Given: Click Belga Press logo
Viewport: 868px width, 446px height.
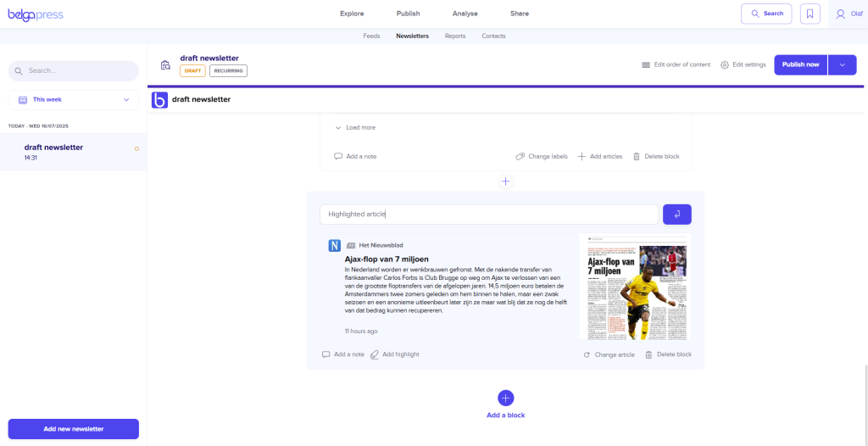Looking at the screenshot, I should tap(36, 14).
